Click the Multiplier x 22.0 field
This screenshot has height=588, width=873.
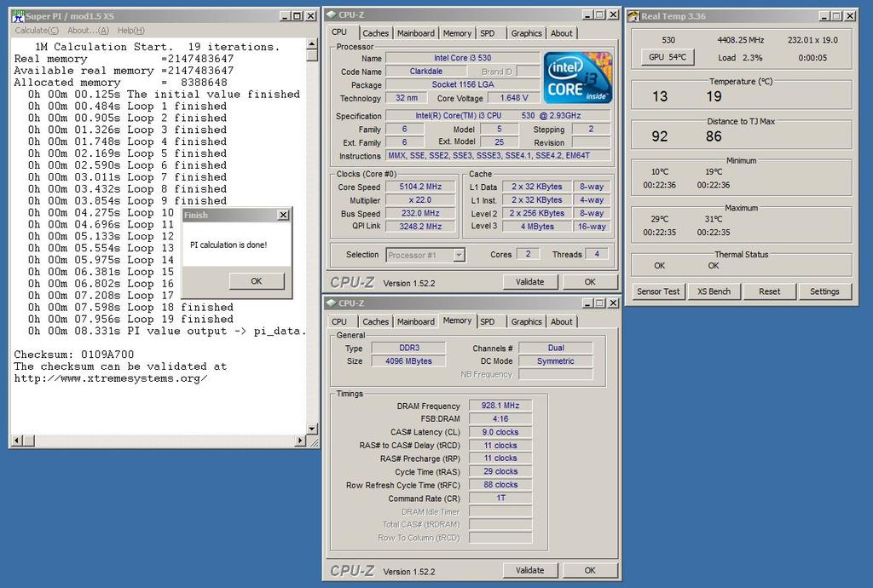point(420,200)
